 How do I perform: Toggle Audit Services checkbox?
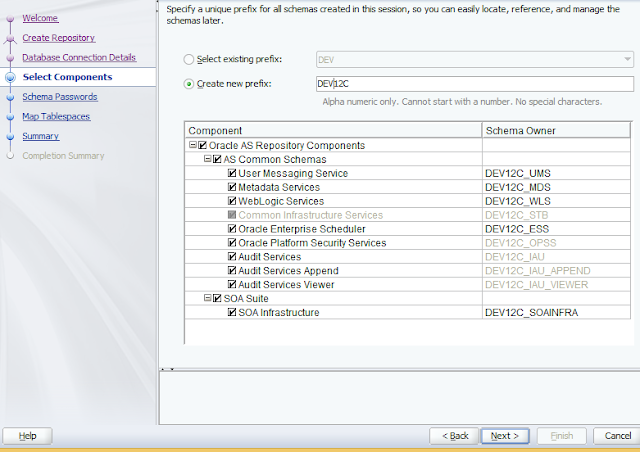click(232, 256)
